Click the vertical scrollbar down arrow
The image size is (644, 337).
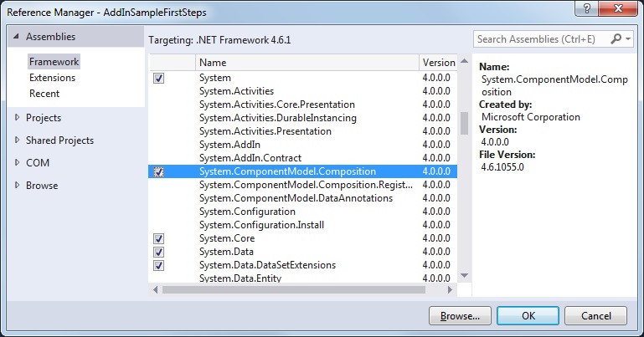click(x=465, y=275)
